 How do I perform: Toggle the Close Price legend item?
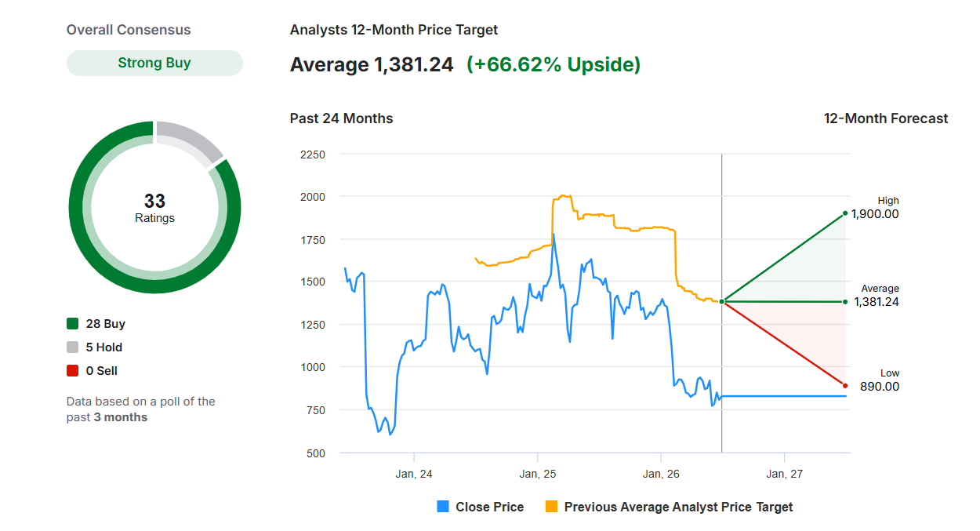[x=480, y=507]
